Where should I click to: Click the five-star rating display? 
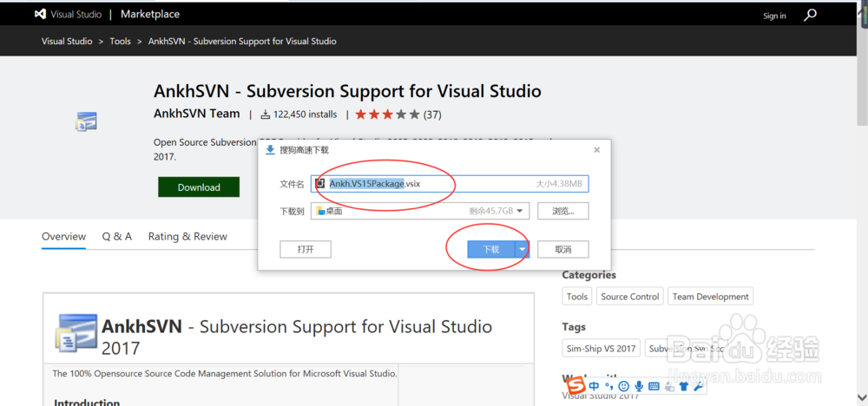[x=387, y=115]
